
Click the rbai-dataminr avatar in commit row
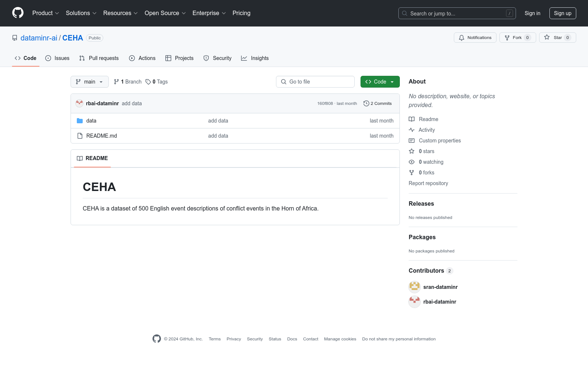point(79,103)
